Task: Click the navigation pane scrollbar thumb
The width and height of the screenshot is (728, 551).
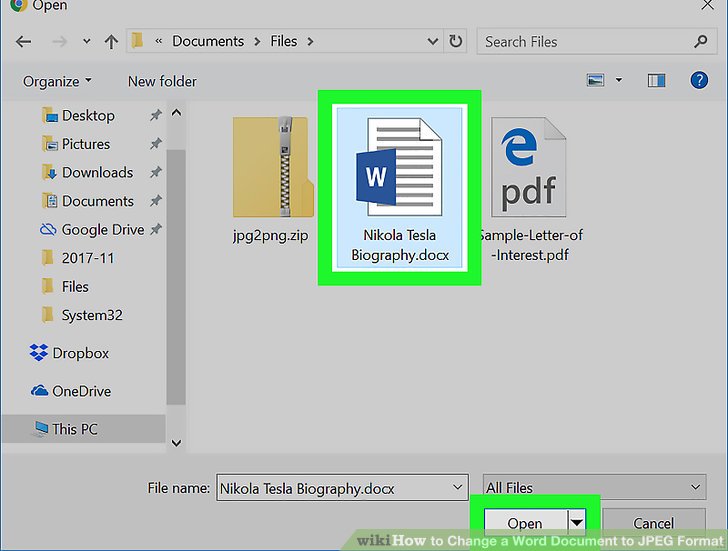Action: click(x=176, y=277)
